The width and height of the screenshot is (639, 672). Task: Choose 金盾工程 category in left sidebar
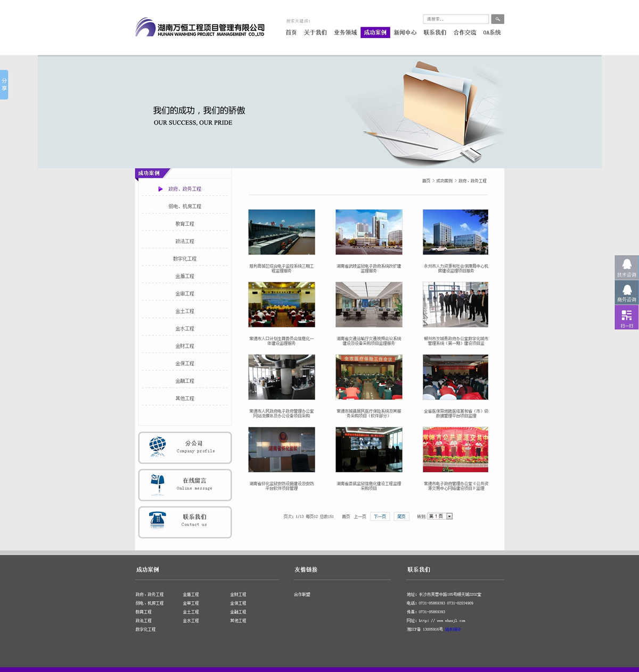(x=185, y=276)
